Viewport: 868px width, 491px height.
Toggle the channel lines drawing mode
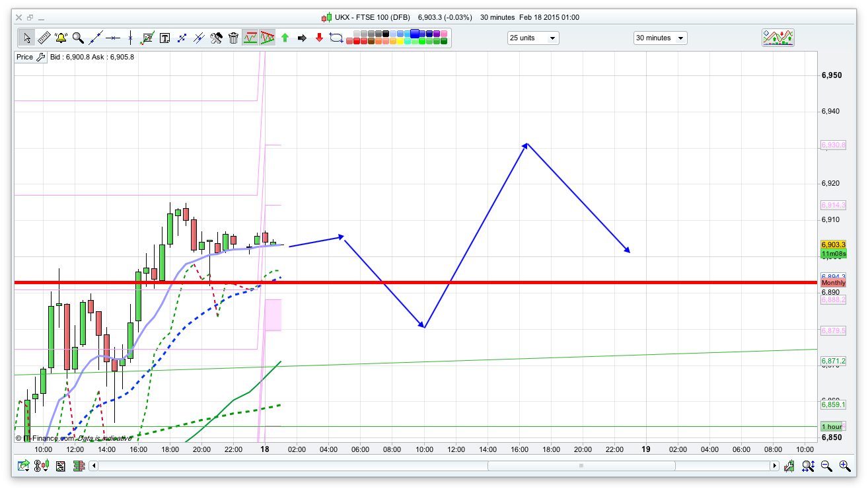(x=250, y=38)
